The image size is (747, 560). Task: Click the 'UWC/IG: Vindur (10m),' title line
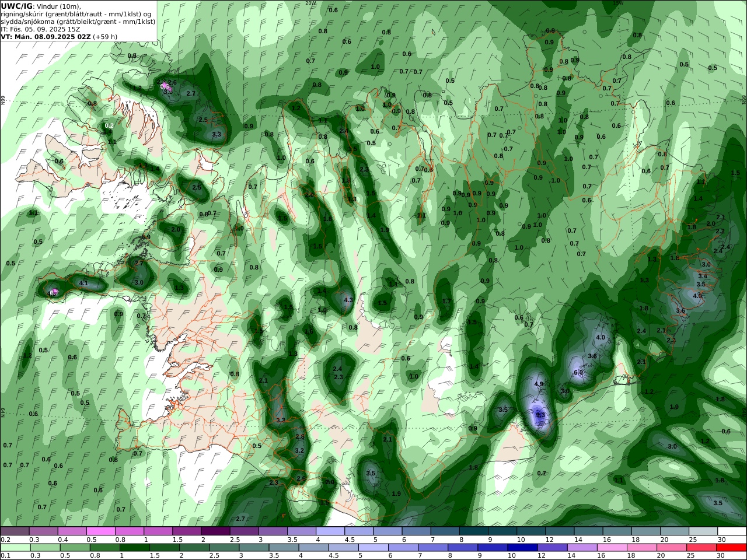41,6
